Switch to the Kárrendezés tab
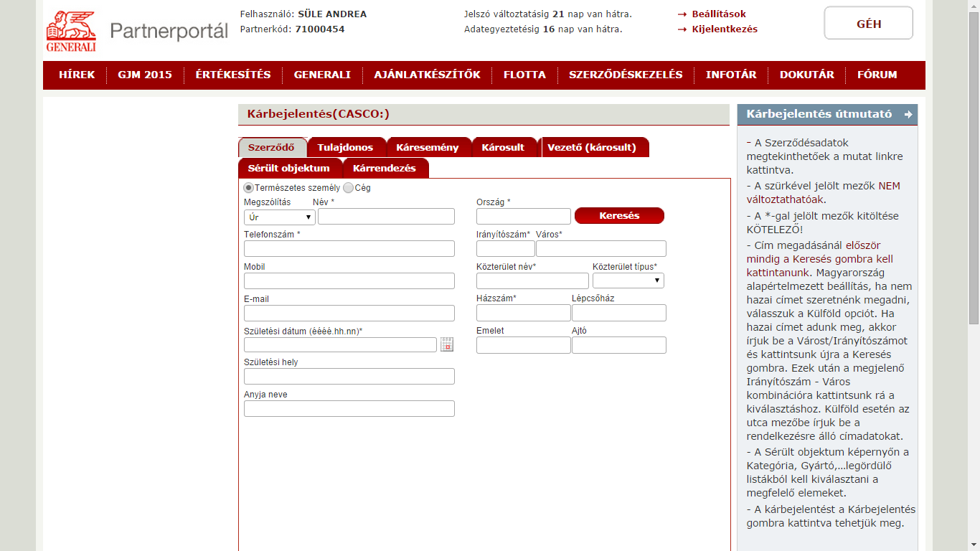Image resolution: width=980 pixels, height=551 pixels. tap(385, 168)
